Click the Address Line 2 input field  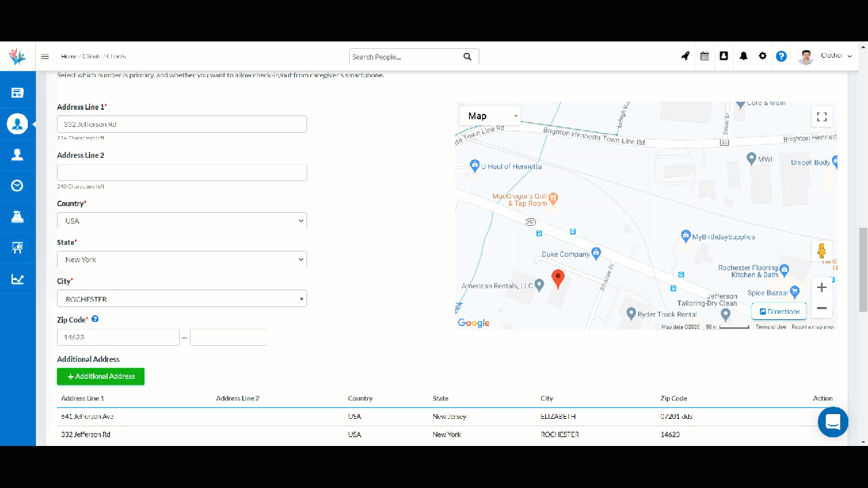coord(182,173)
